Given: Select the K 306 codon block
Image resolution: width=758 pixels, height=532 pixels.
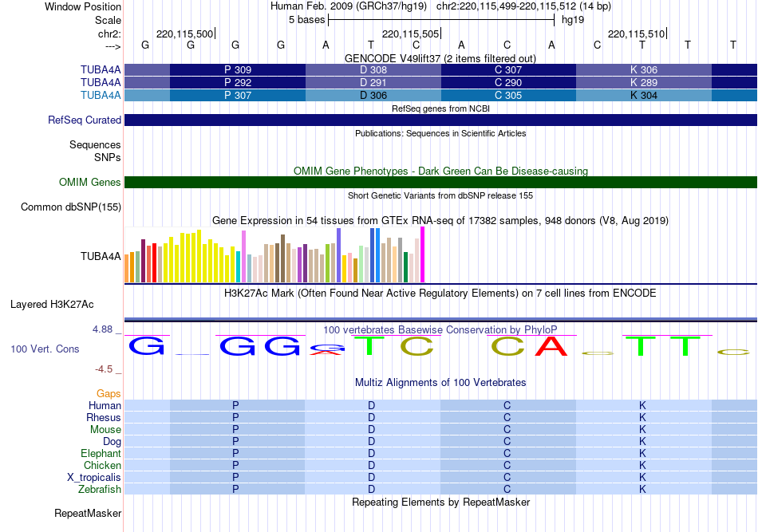Looking at the screenshot, I should 644,69.
